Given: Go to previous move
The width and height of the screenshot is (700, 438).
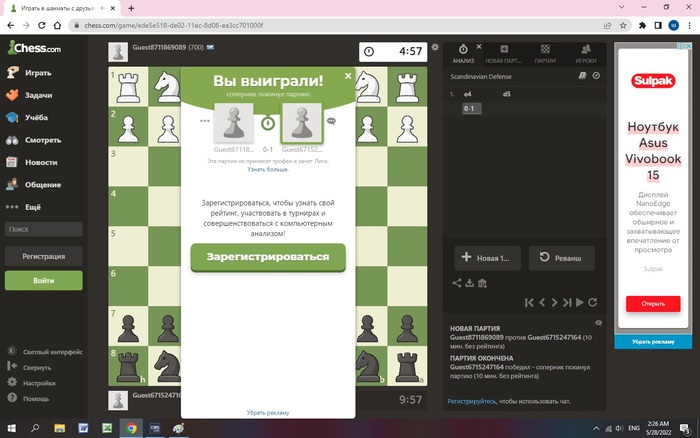Looking at the screenshot, I should coord(542,302).
